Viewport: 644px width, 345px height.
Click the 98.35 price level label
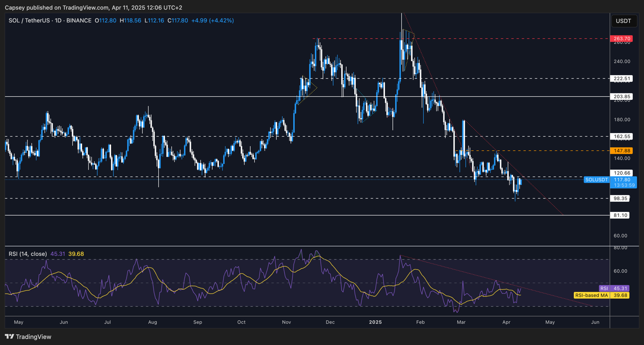click(x=621, y=198)
